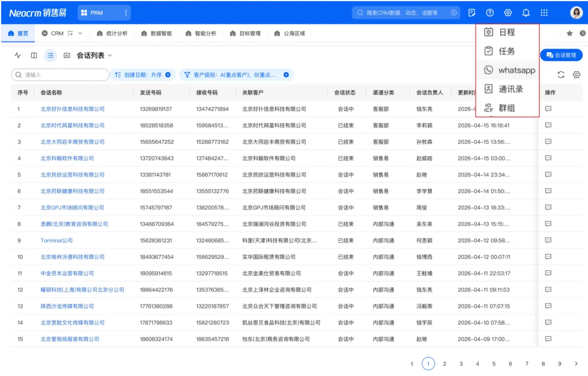Open 北京科翰软件有限公司 conversation link
Image resolution: width=588 pixels, height=376 pixels.
click(x=67, y=159)
